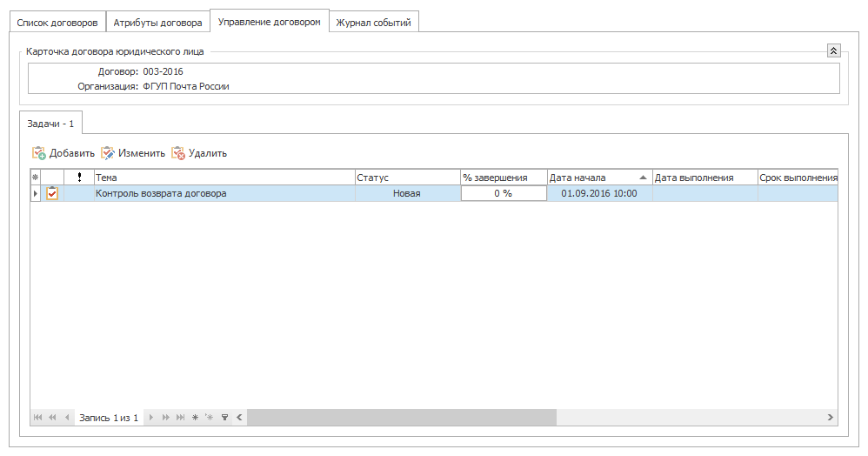Select the Управление договором tab
Screen dimensions: 868x456
click(x=269, y=22)
